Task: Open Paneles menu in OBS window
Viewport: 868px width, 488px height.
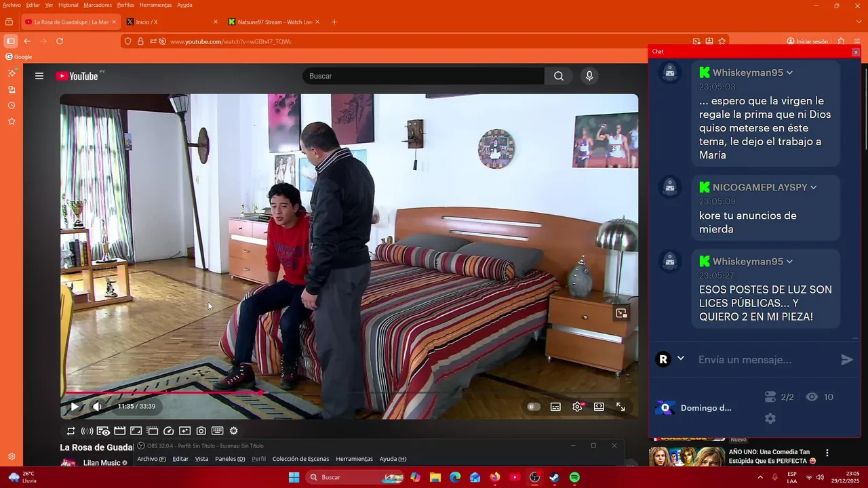Action: (230, 459)
